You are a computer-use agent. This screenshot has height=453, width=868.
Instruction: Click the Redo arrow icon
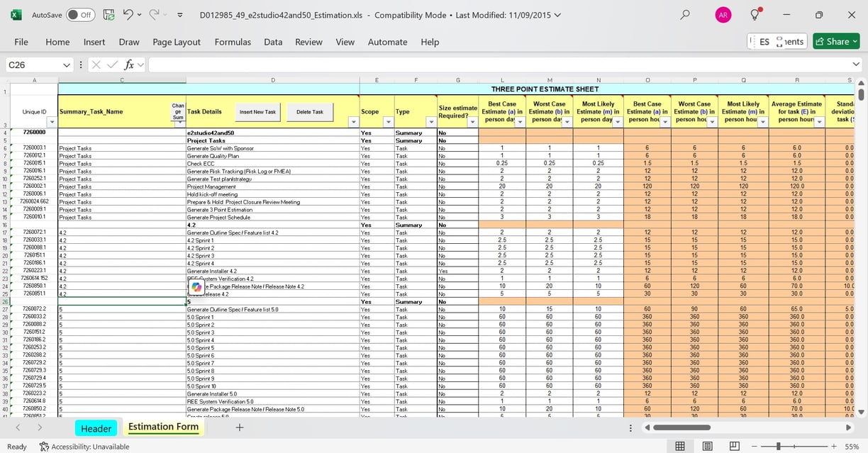pyautogui.click(x=155, y=14)
